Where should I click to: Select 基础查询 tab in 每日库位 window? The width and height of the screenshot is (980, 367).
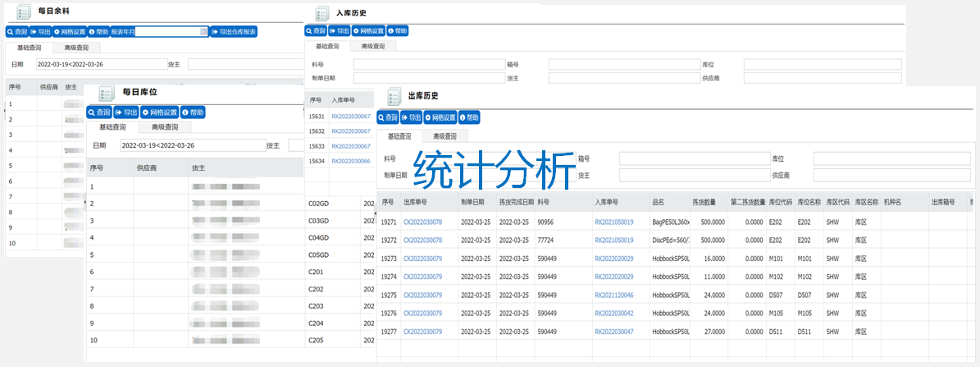pos(112,127)
